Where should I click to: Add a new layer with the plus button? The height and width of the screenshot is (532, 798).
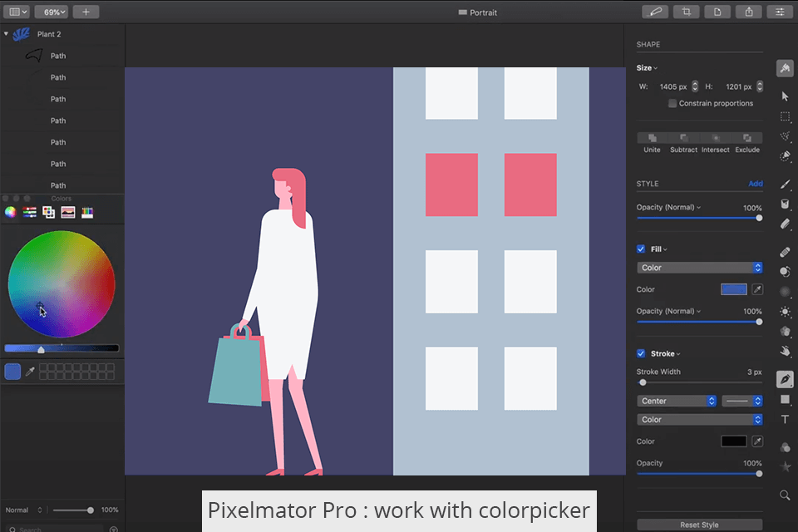(86, 12)
